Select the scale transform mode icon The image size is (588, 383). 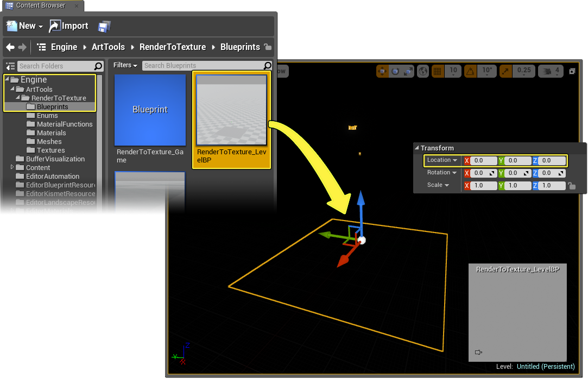point(408,71)
